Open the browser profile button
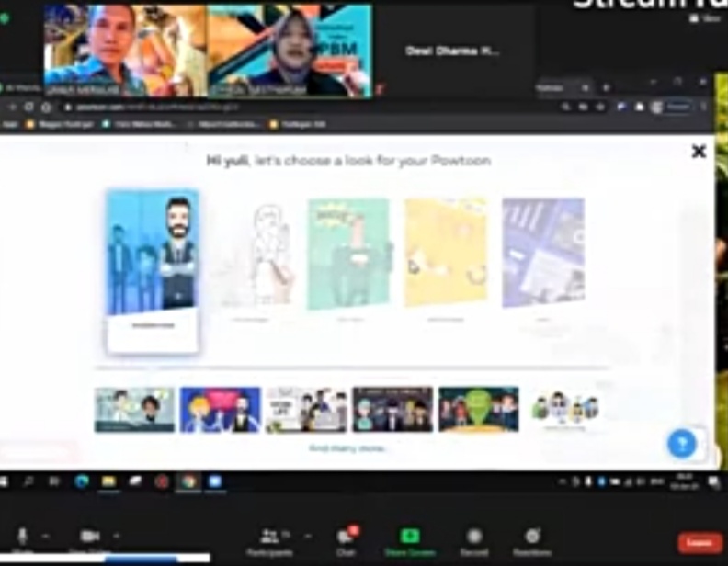 pos(672,108)
